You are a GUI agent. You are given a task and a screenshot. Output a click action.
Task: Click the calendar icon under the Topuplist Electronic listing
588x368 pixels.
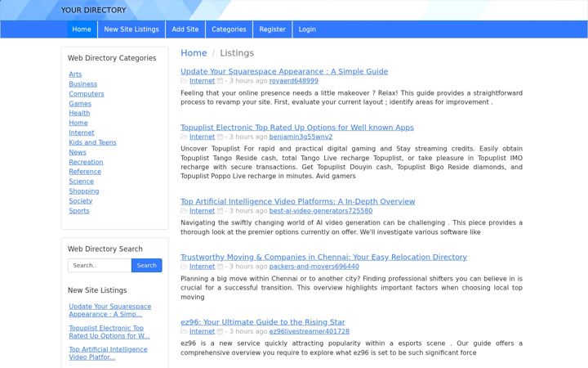(x=220, y=137)
